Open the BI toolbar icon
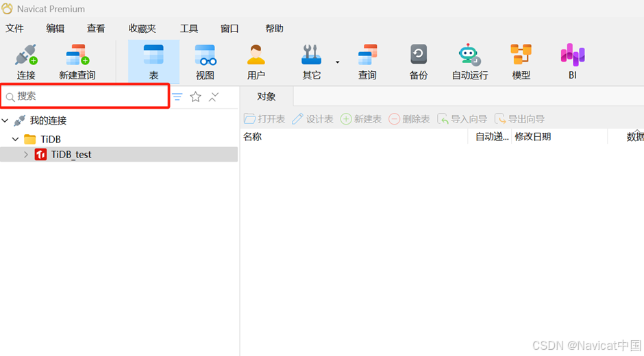644x356 pixels. click(x=573, y=55)
